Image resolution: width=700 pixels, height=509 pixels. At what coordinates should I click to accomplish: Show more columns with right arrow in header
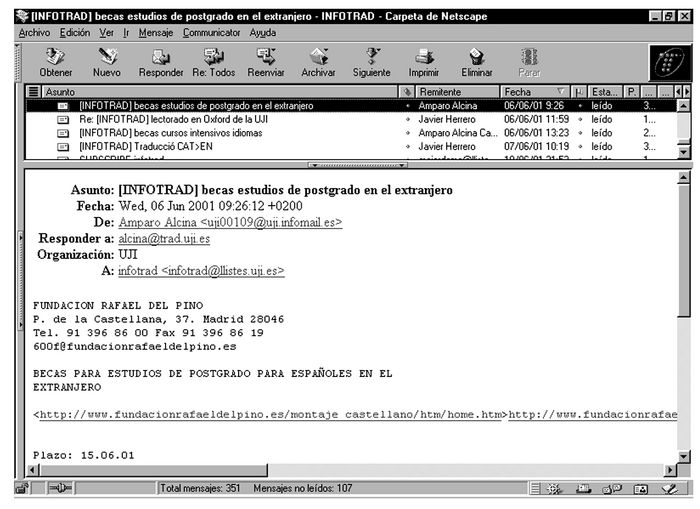(x=687, y=92)
